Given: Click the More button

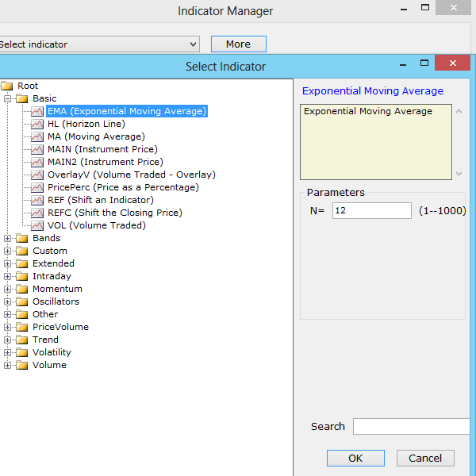Looking at the screenshot, I should click(x=238, y=44).
